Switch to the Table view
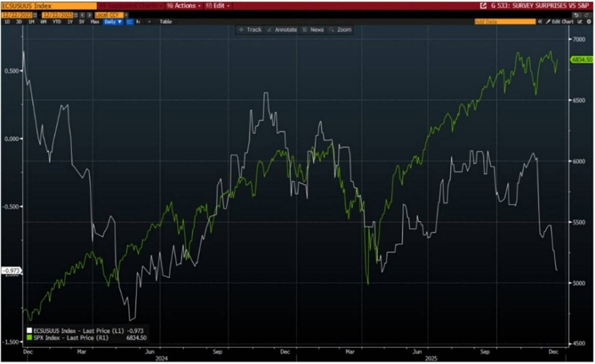 point(166,22)
